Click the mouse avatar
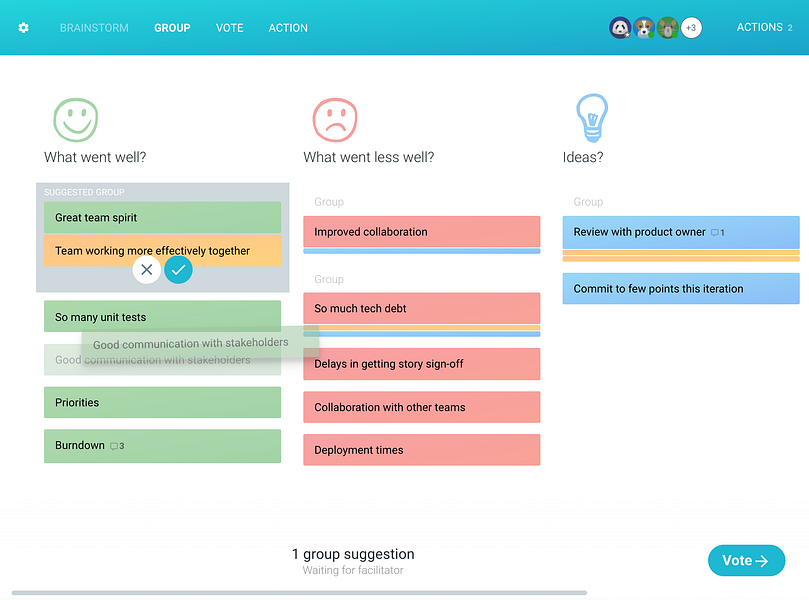 pyautogui.click(x=667, y=28)
